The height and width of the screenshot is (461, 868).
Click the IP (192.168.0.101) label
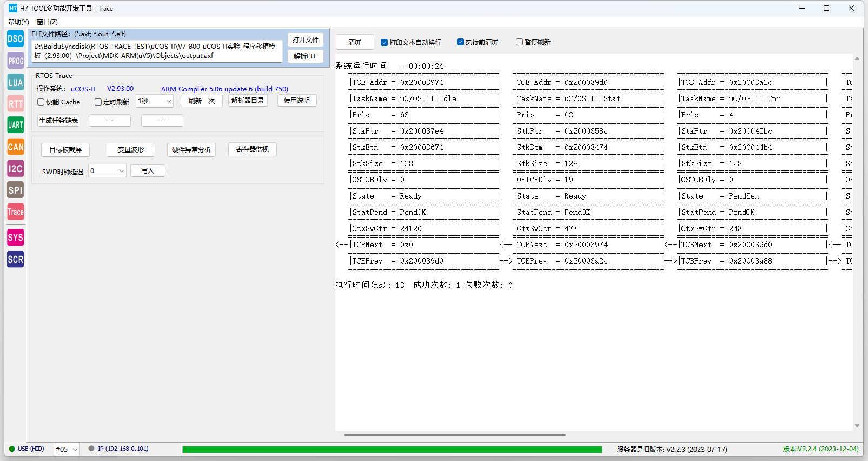click(x=123, y=449)
